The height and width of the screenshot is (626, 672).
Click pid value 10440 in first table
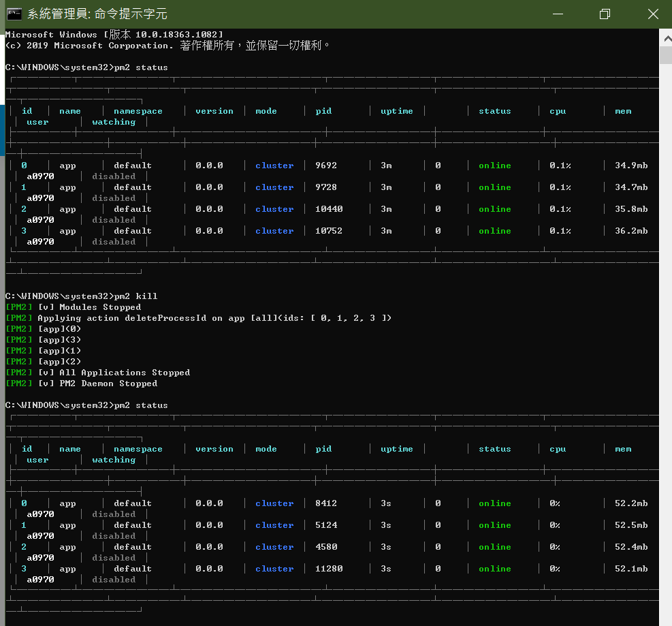point(329,209)
